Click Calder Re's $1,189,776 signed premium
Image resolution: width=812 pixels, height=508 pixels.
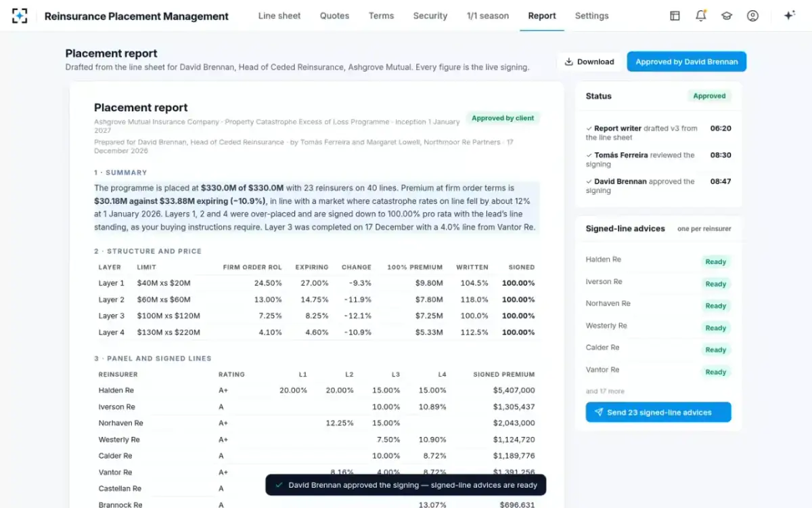(x=514, y=456)
